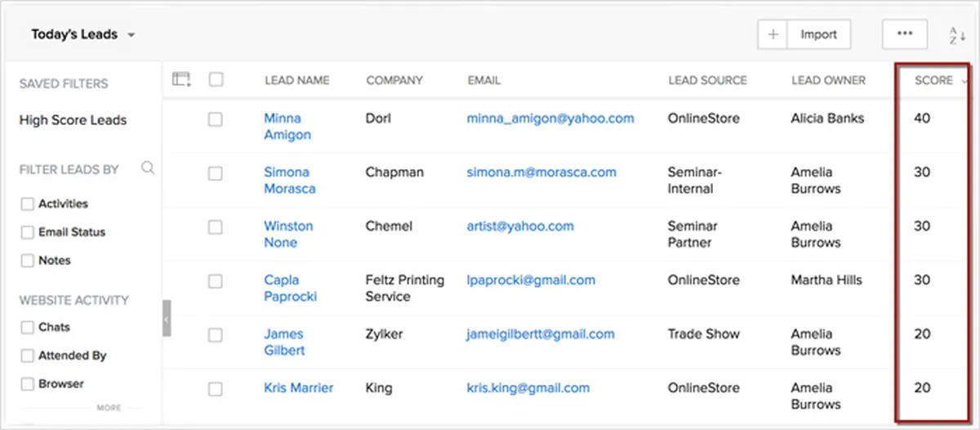The image size is (980, 430).
Task: Expand MORE website activity filters
Action: 109,407
